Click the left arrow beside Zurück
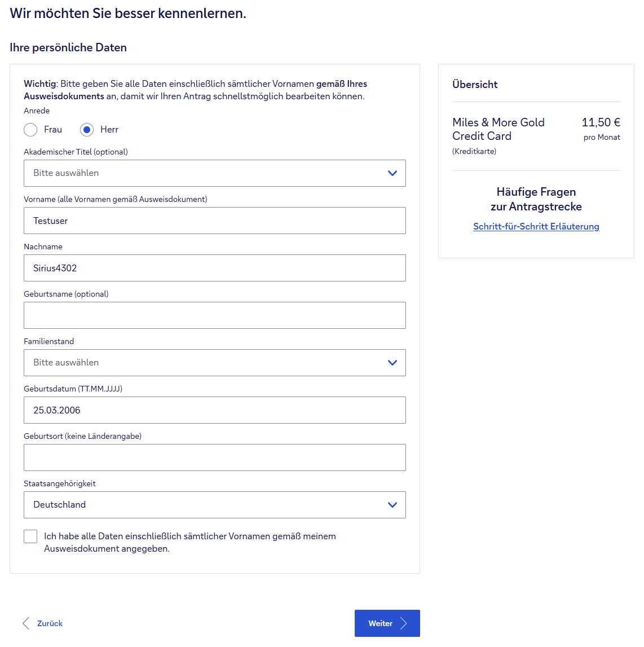Viewport: 644px width, 647px height. (25, 623)
